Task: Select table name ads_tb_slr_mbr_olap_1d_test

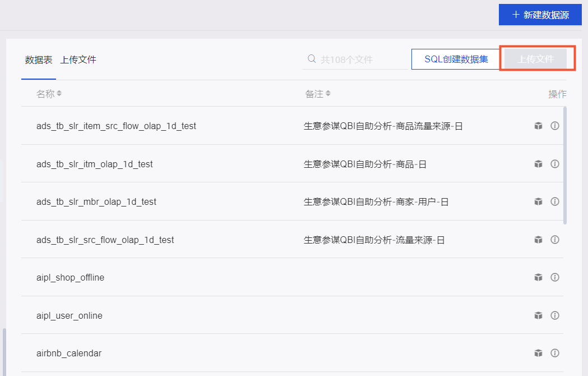Action: [x=96, y=201]
